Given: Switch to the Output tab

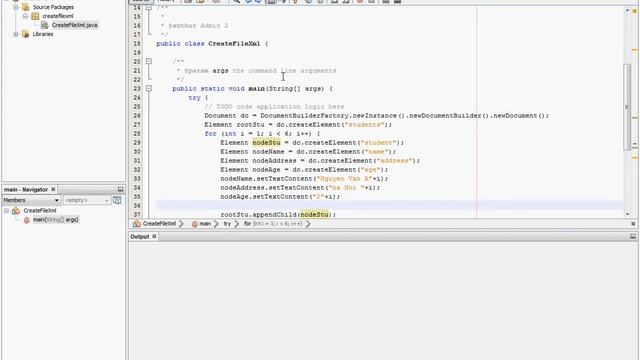Looking at the screenshot, I should (x=140, y=237).
